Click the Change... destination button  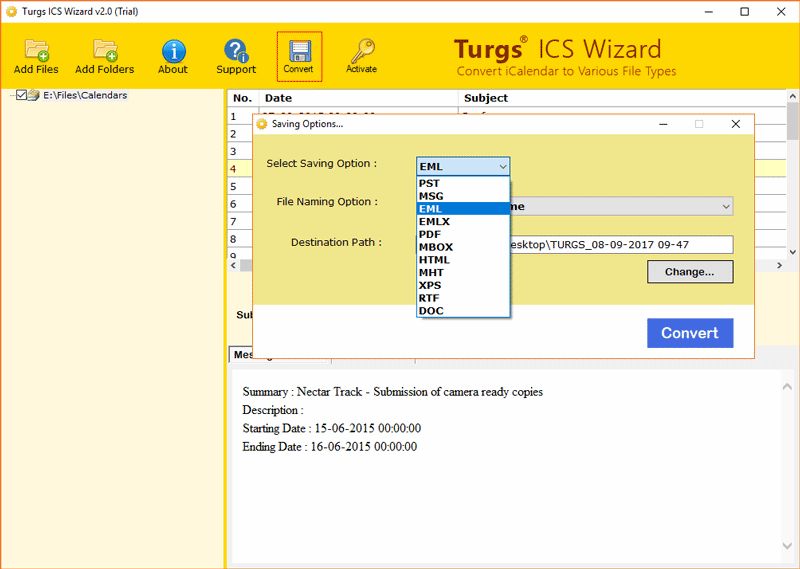pyautogui.click(x=689, y=272)
